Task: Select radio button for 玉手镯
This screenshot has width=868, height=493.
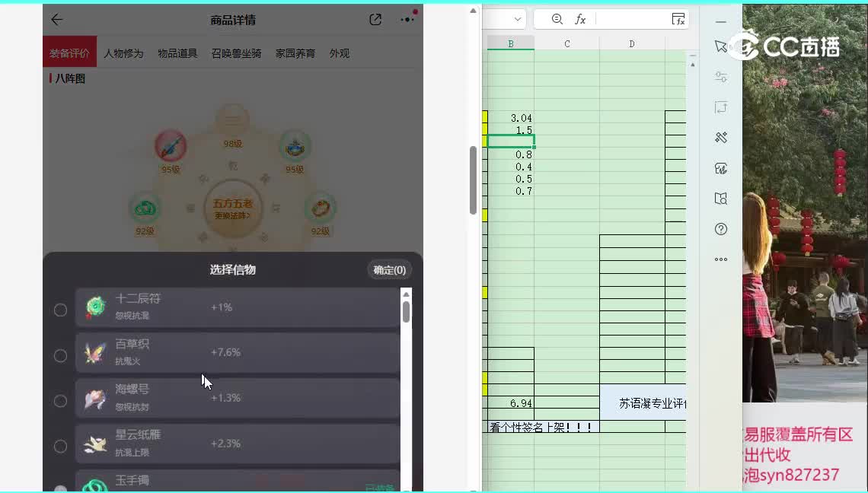Action: (60, 488)
